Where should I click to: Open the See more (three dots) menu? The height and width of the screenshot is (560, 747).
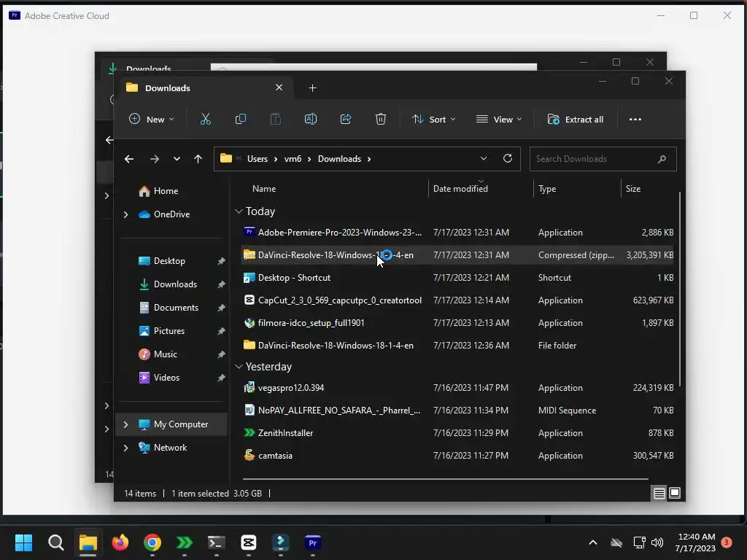point(635,120)
